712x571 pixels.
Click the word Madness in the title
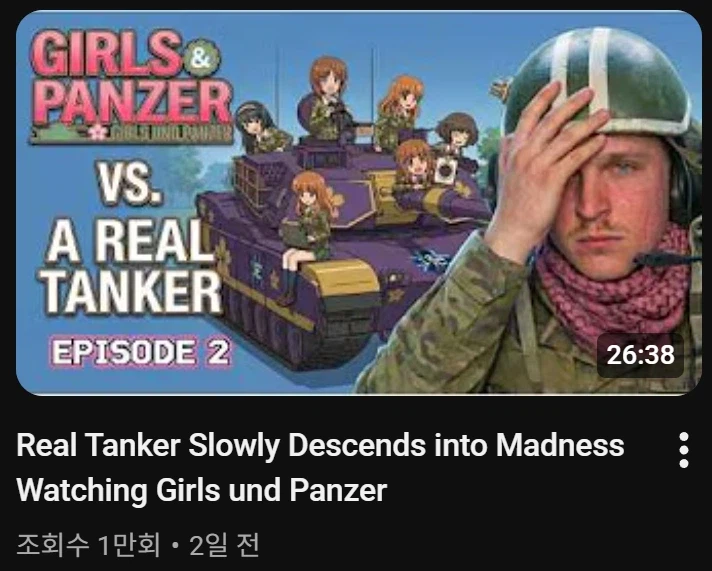click(560, 445)
